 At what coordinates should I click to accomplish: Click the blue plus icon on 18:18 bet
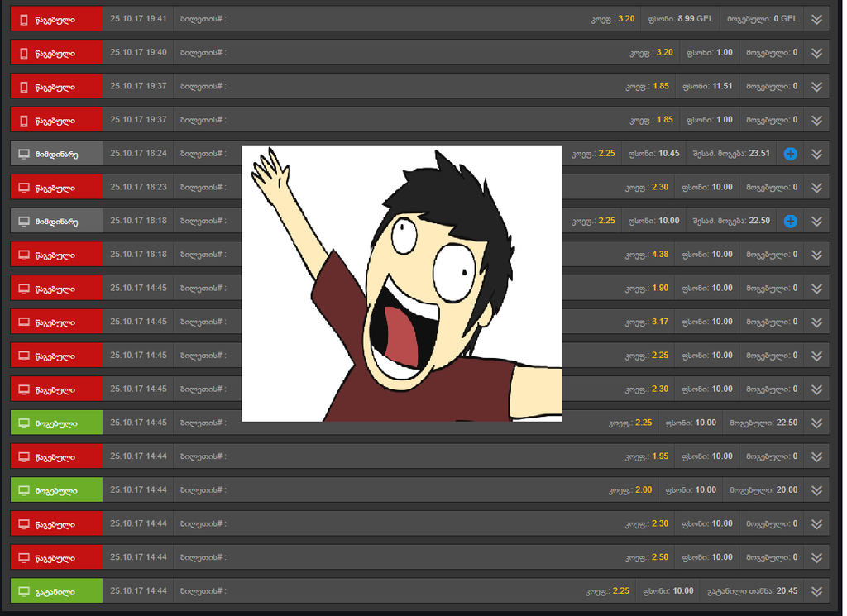790,221
